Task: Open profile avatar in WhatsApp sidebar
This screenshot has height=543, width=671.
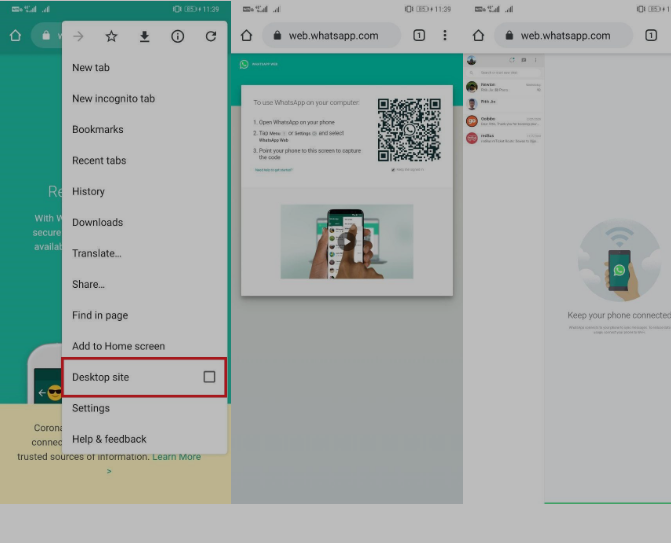Action: click(x=472, y=60)
